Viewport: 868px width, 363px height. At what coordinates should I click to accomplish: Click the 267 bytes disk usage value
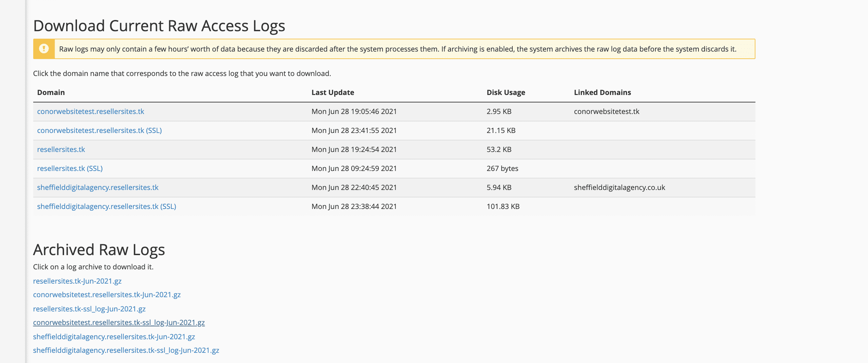pyautogui.click(x=502, y=169)
